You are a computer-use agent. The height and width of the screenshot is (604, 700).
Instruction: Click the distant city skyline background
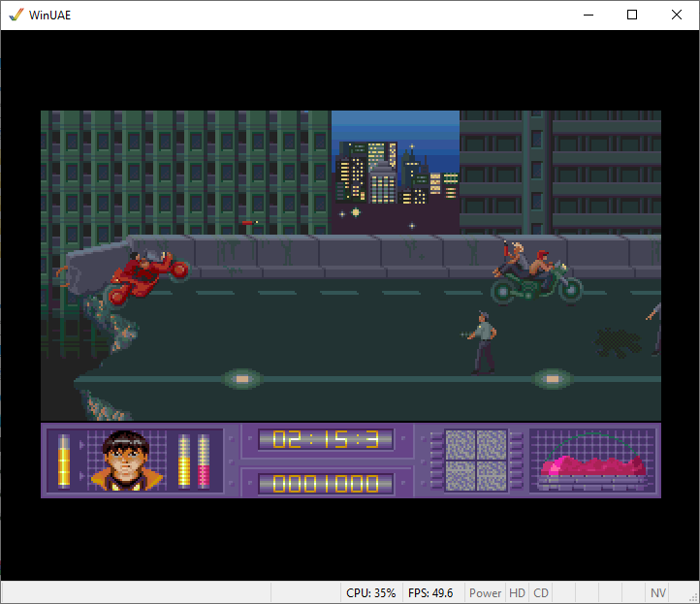tap(396, 173)
